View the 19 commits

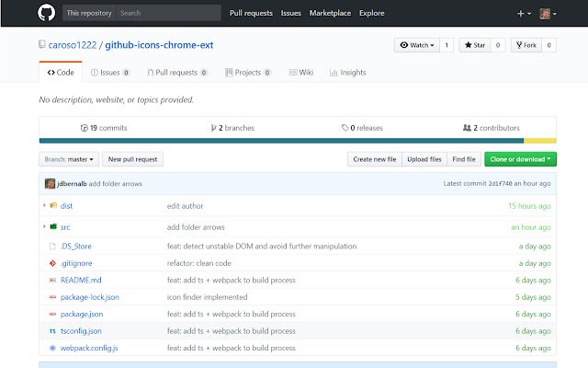coord(104,128)
